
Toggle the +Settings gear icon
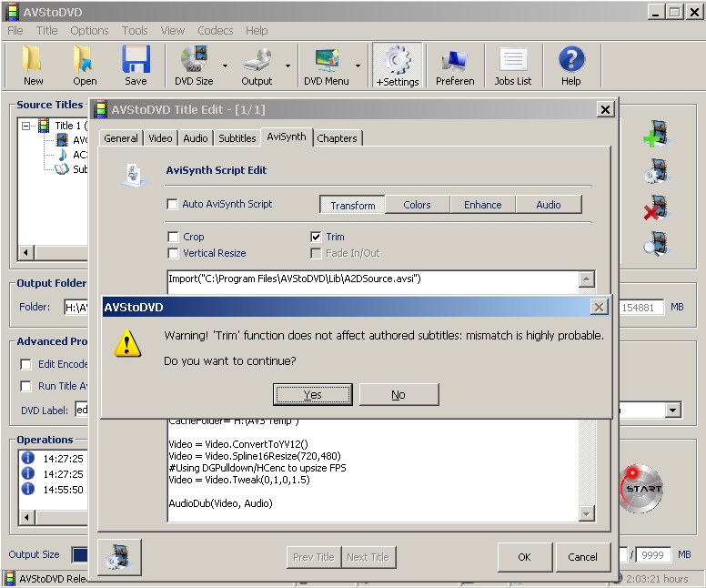[398, 60]
